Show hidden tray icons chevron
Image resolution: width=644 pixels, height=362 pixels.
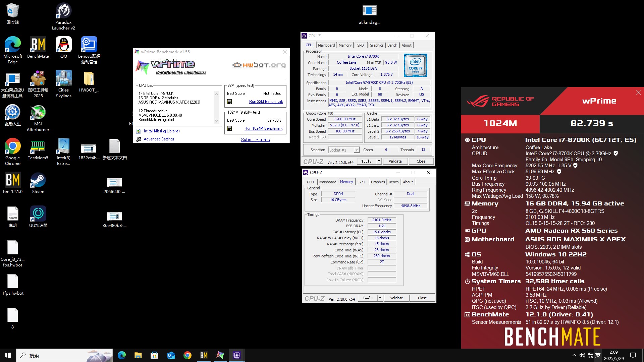click(574, 355)
